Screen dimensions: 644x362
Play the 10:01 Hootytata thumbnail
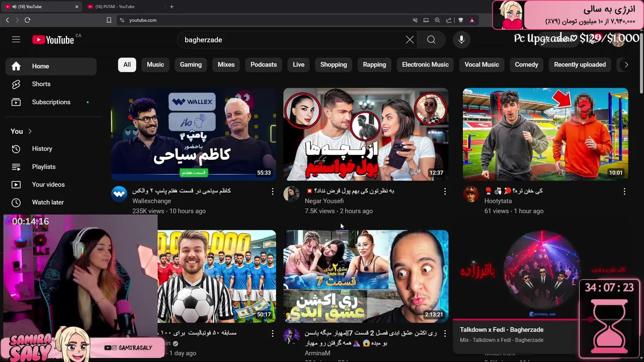545,134
